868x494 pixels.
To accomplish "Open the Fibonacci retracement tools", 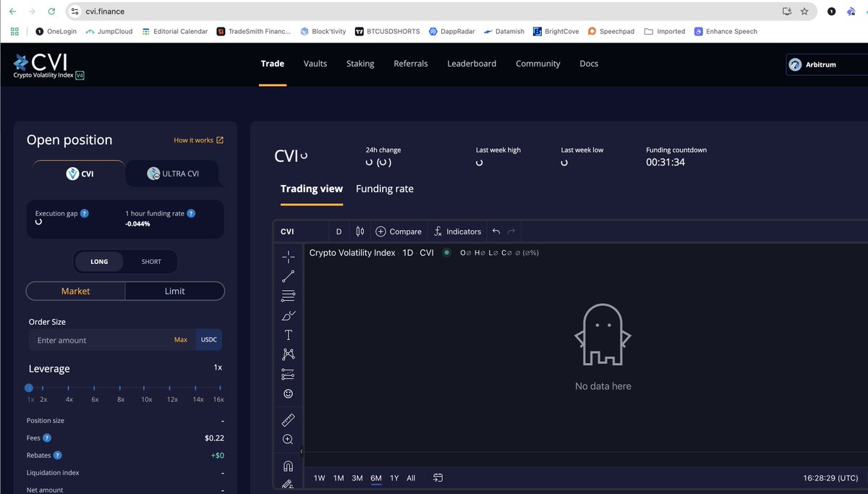I will tap(288, 296).
